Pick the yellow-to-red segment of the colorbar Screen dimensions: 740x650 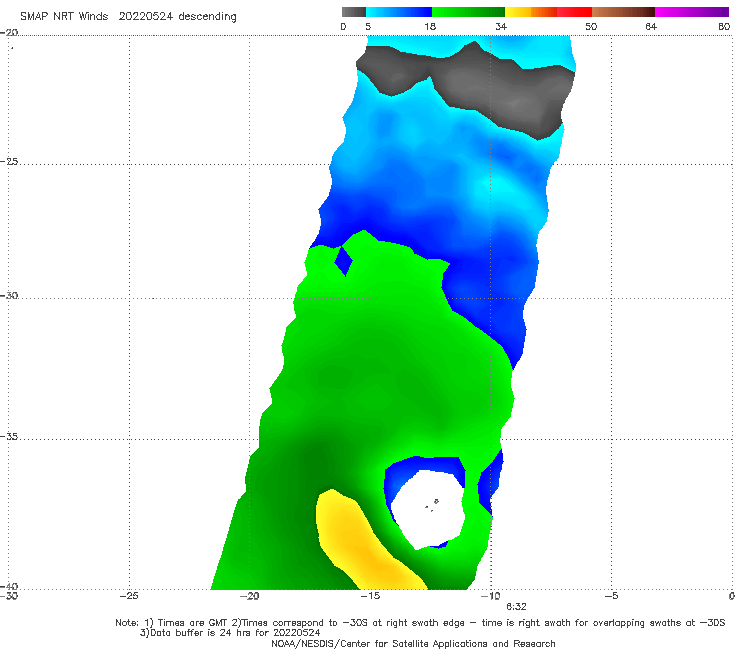point(548,12)
